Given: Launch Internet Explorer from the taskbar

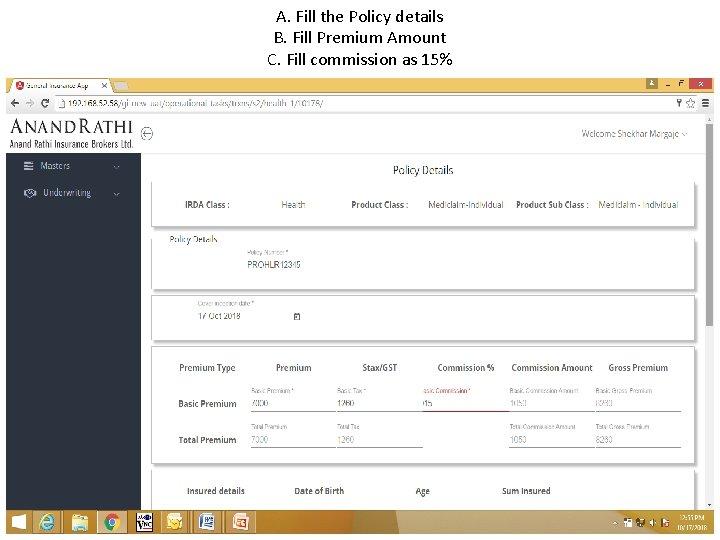Looking at the screenshot, I should click(x=46, y=522).
